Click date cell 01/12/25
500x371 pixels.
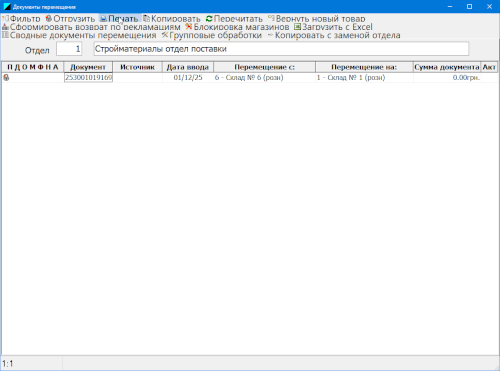pyautogui.click(x=188, y=78)
